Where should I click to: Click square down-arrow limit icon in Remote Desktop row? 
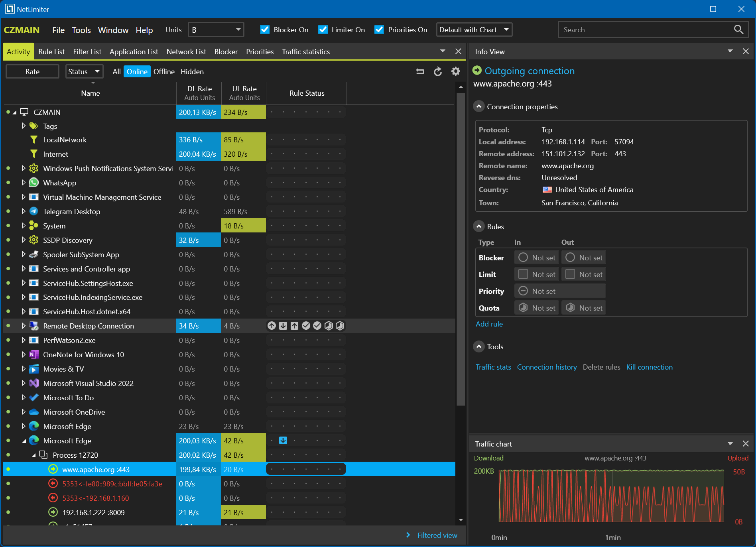tap(283, 326)
